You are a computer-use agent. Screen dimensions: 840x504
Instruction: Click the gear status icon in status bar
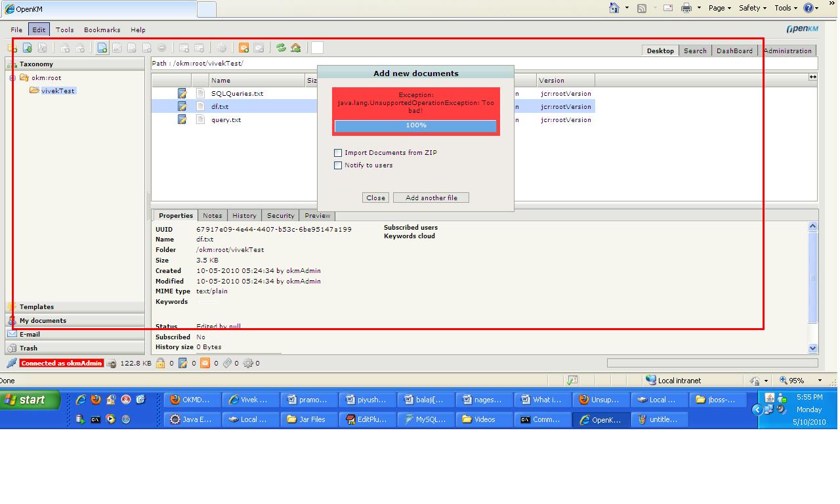tap(248, 363)
